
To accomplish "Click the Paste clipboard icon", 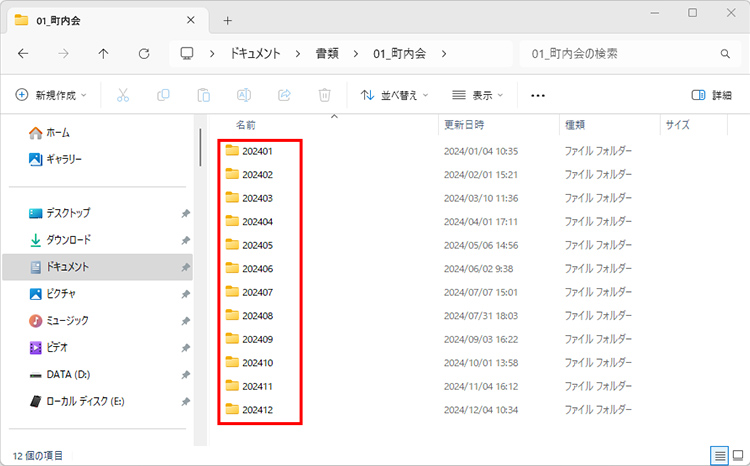I will pyautogui.click(x=204, y=95).
